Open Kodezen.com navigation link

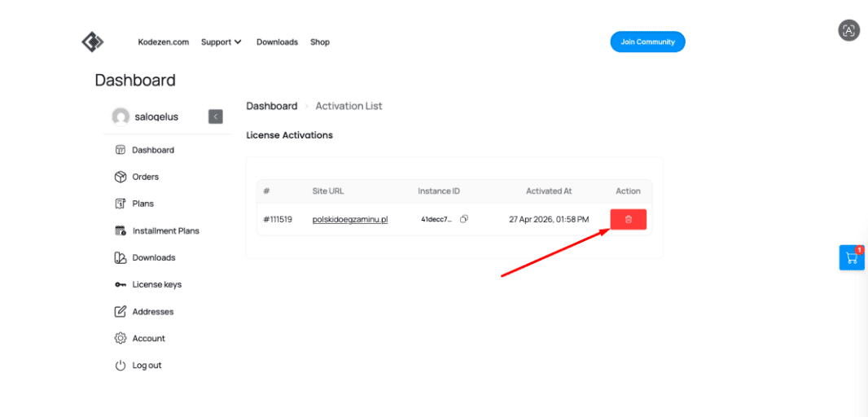(164, 42)
